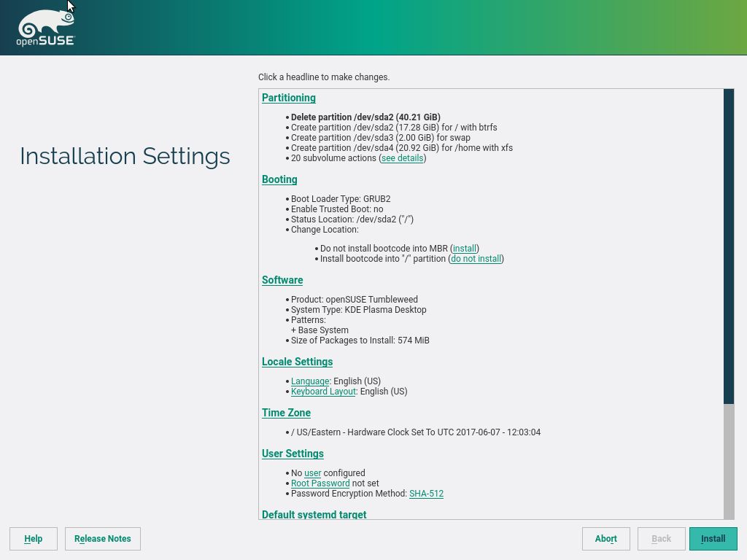Screen dimensions: 747x560
Task: Open the User Settings headline
Action: click(293, 454)
